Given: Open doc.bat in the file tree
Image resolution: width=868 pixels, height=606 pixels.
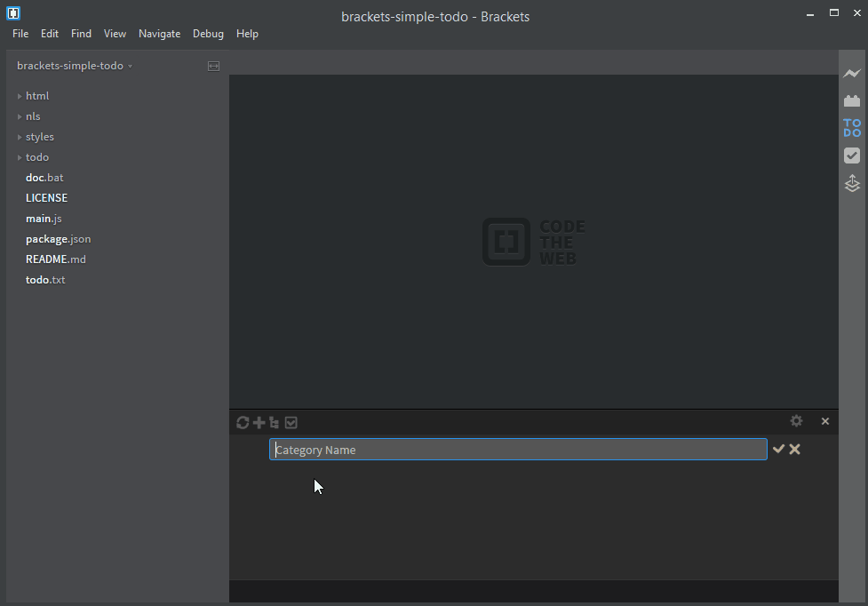Looking at the screenshot, I should point(44,178).
